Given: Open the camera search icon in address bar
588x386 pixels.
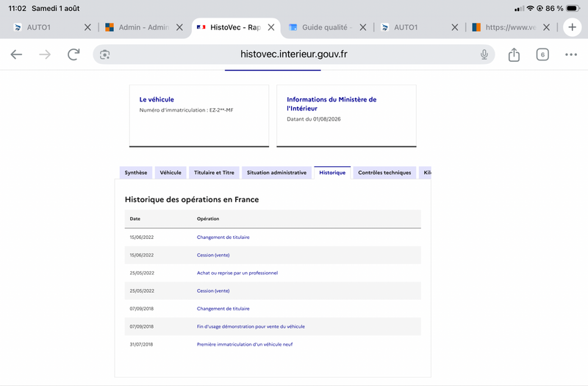Looking at the screenshot, I should pos(104,54).
